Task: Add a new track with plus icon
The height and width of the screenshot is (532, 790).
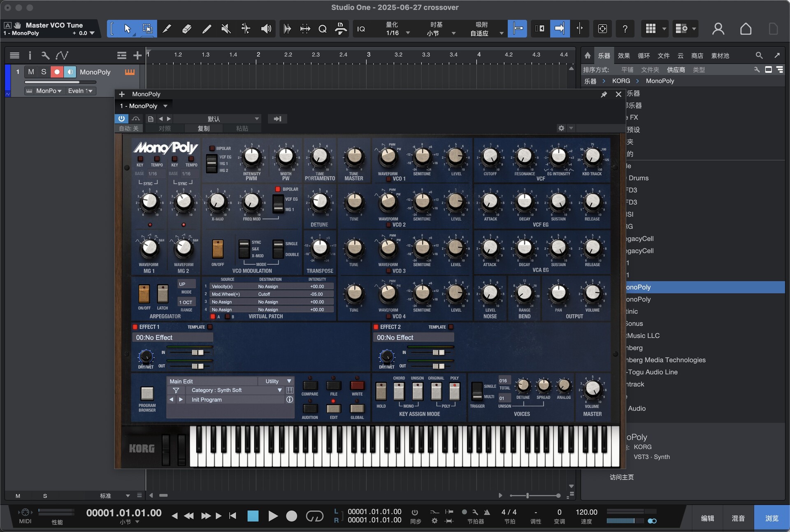Action: [137, 55]
